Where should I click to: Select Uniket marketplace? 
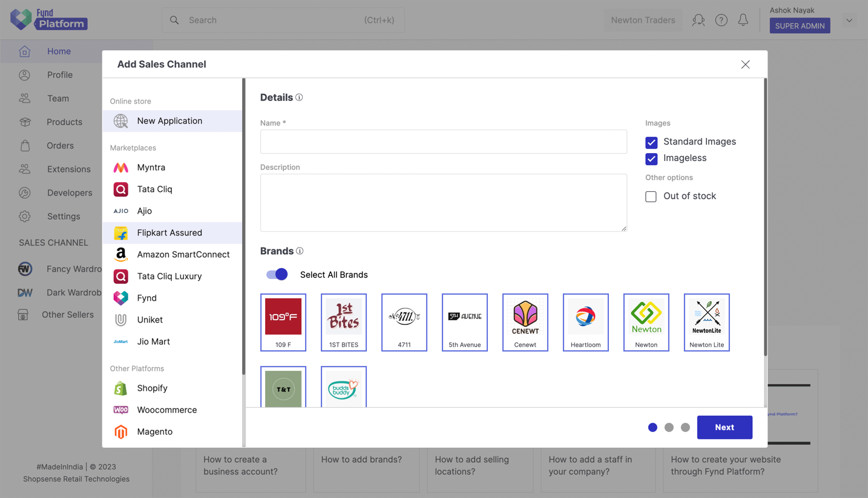pyautogui.click(x=173, y=320)
